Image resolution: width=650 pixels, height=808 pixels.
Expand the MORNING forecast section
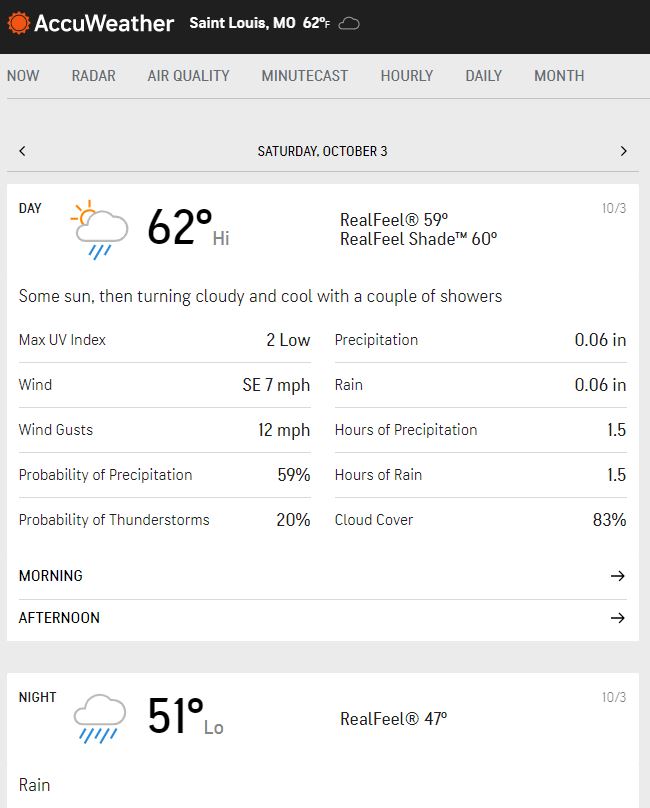point(51,576)
